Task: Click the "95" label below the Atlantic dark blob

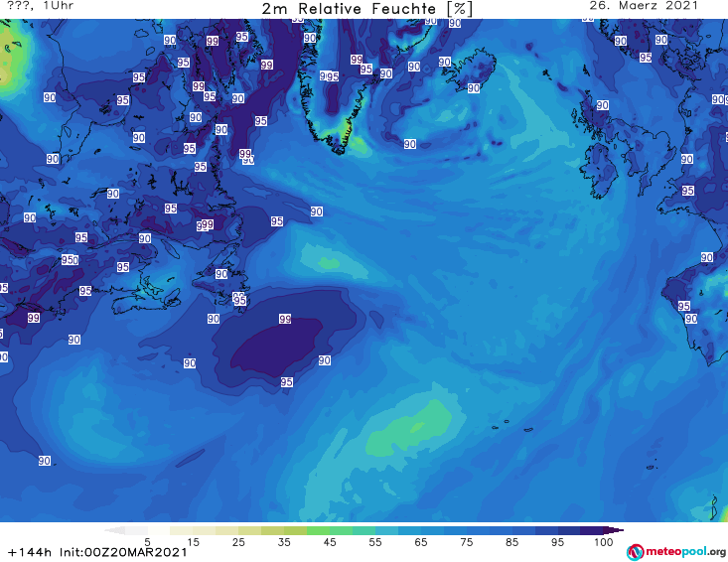Action: 286,382
